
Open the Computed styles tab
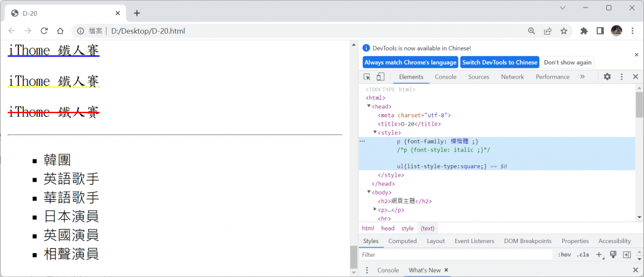[402, 241]
